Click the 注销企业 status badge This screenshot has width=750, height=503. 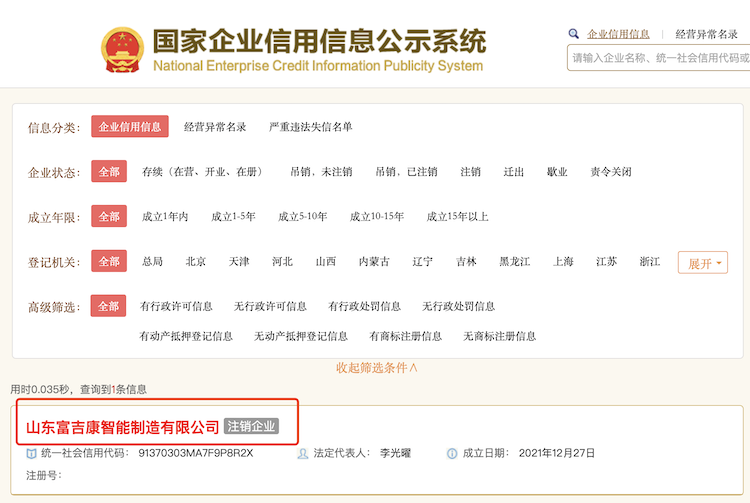(251, 426)
